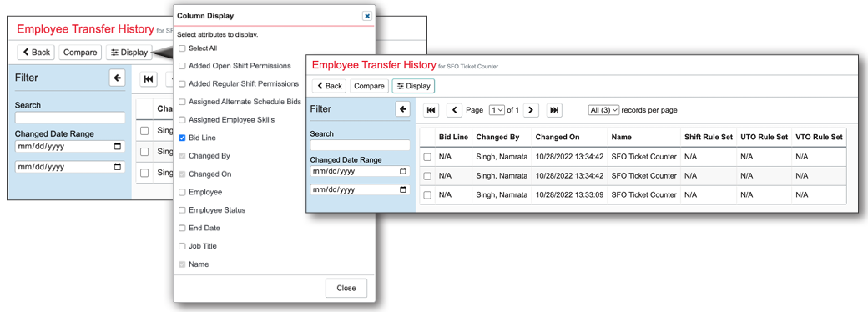Open calendar picker for start date, left window
Viewport: 868px width, 312px height.
coord(118,147)
